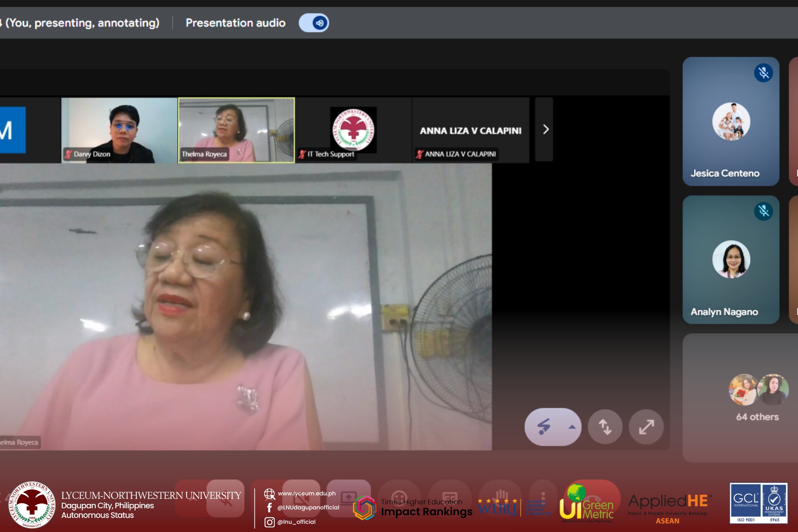Select Darvy Dizon's video thumbnail
The height and width of the screenshot is (532, 798).
click(119, 130)
